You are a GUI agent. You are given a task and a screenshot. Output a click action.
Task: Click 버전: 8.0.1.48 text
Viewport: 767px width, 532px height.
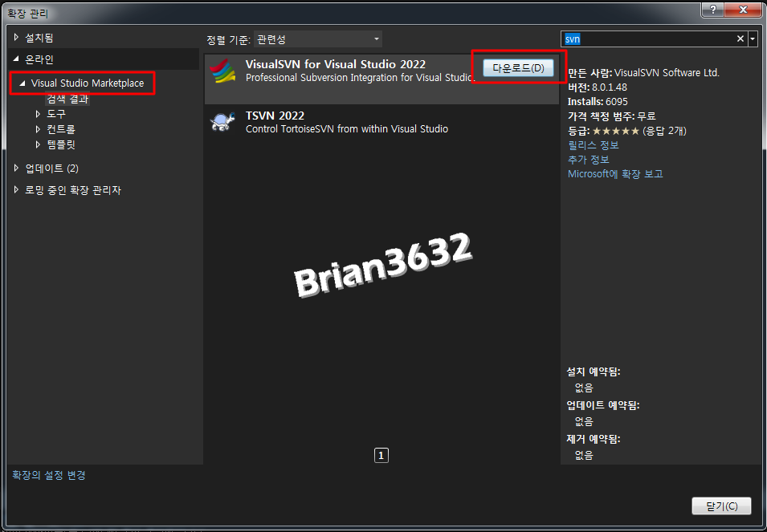click(x=598, y=87)
